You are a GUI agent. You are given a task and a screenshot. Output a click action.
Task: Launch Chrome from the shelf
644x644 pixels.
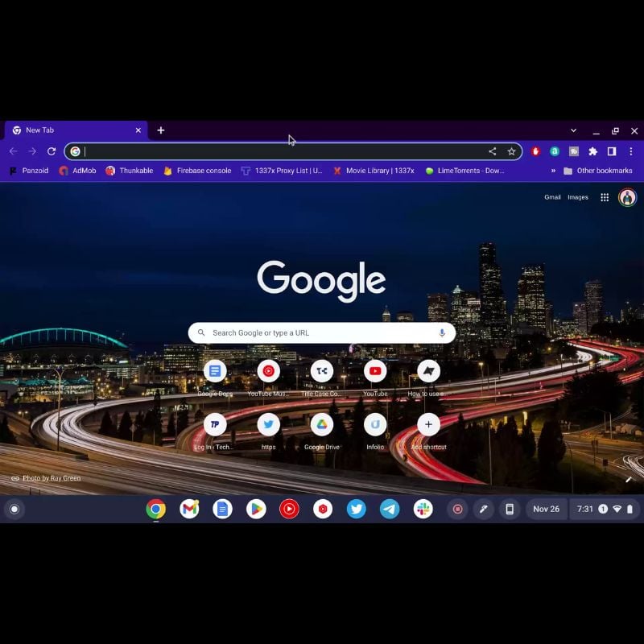(155, 510)
